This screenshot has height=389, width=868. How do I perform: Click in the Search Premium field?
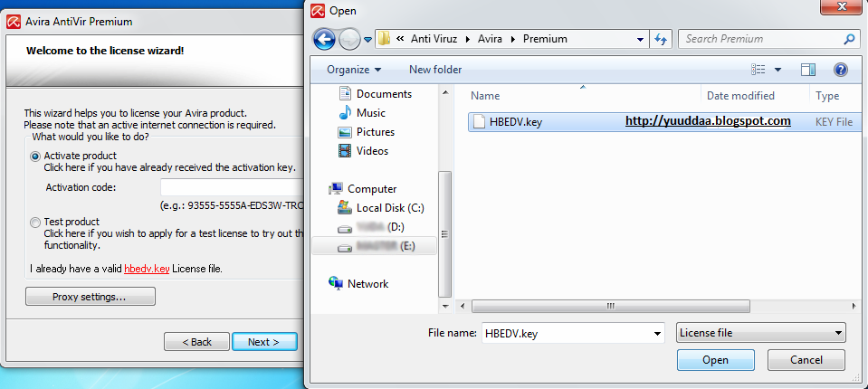762,39
